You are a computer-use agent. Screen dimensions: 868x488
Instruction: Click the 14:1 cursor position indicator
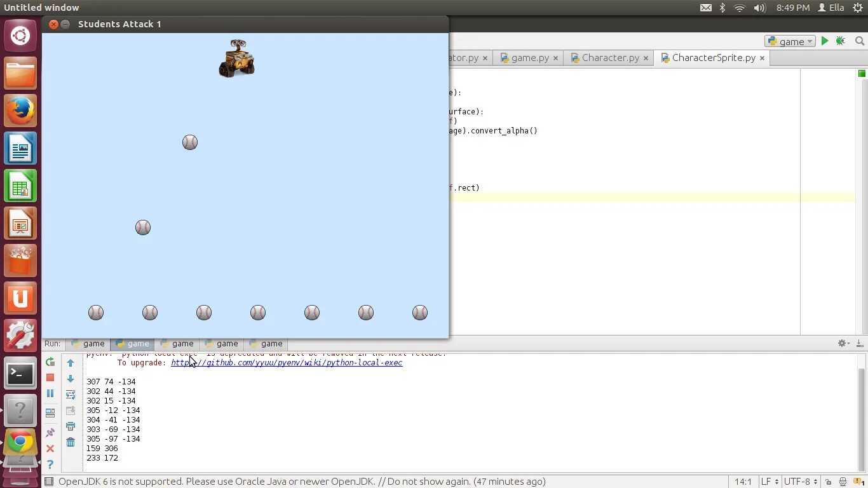pos(743,482)
